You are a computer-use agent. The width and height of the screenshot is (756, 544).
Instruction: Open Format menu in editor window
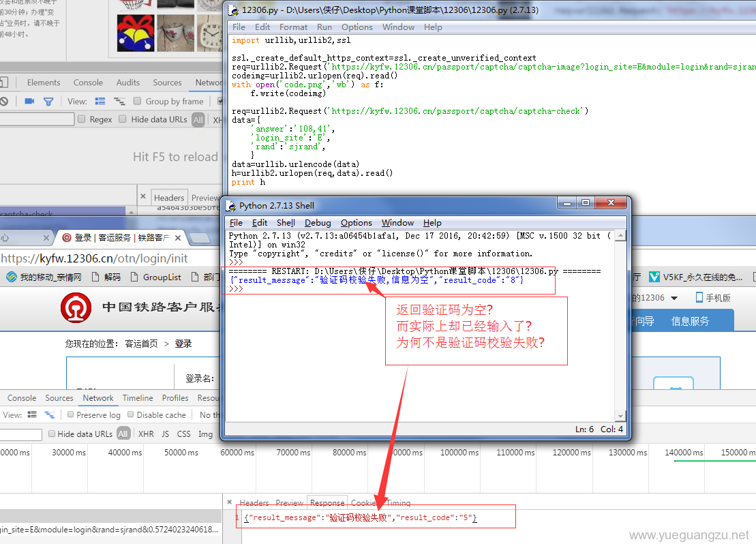click(x=293, y=27)
